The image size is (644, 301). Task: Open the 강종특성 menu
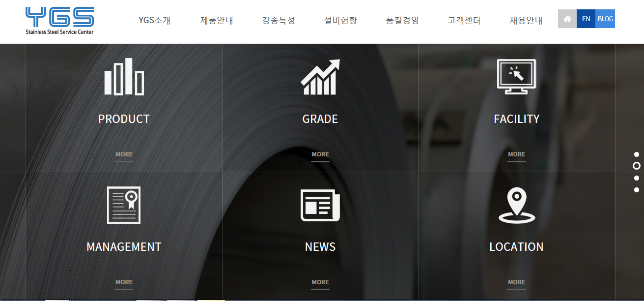[x=279, y=20]
